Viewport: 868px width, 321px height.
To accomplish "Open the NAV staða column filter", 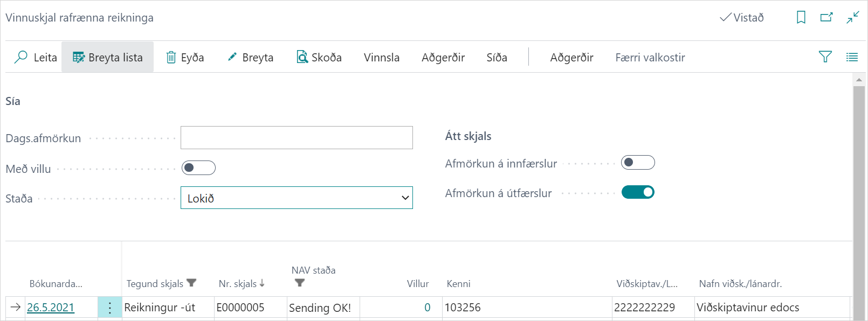I will point(300,283).
